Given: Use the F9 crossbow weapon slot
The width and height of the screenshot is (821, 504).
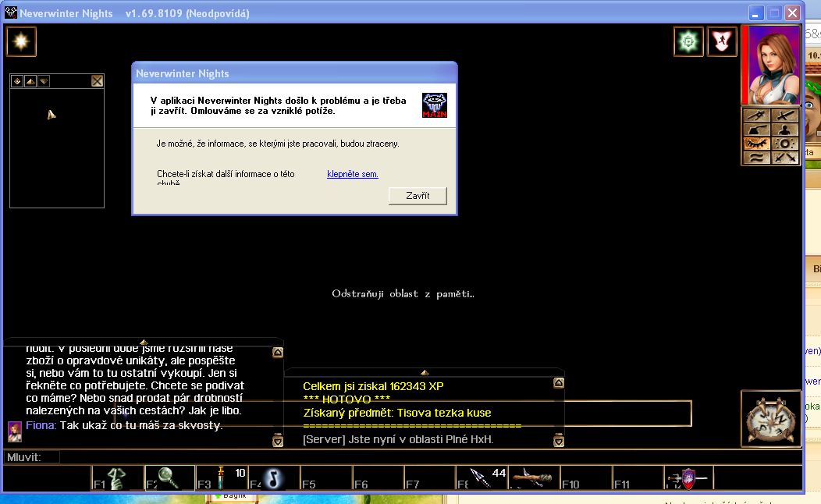Looking at the screenshot, I should tap(534, 477).
